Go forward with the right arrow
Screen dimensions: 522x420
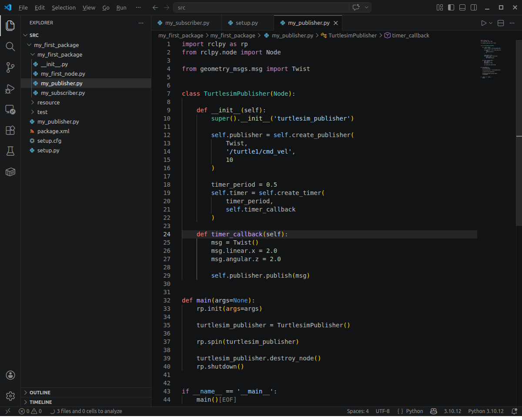[167, 7]
